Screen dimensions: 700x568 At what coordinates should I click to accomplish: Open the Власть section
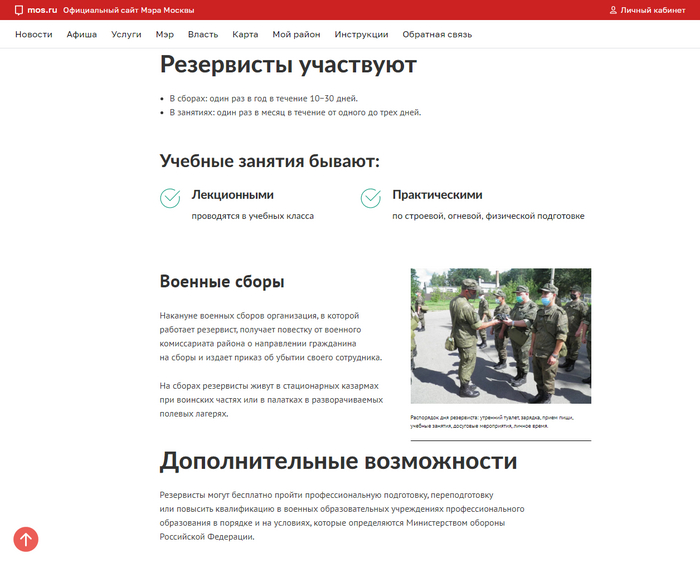[x=203, y=34]
